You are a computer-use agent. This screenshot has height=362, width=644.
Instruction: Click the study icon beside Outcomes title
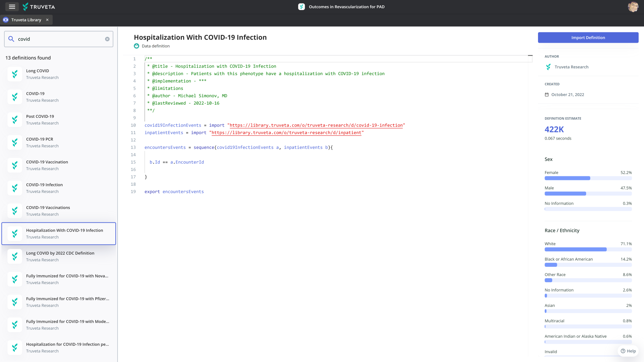301,7
